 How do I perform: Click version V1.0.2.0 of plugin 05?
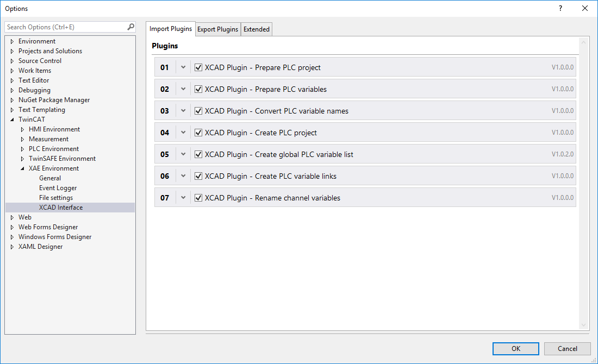pyautogui.click(x=563, y=154)
